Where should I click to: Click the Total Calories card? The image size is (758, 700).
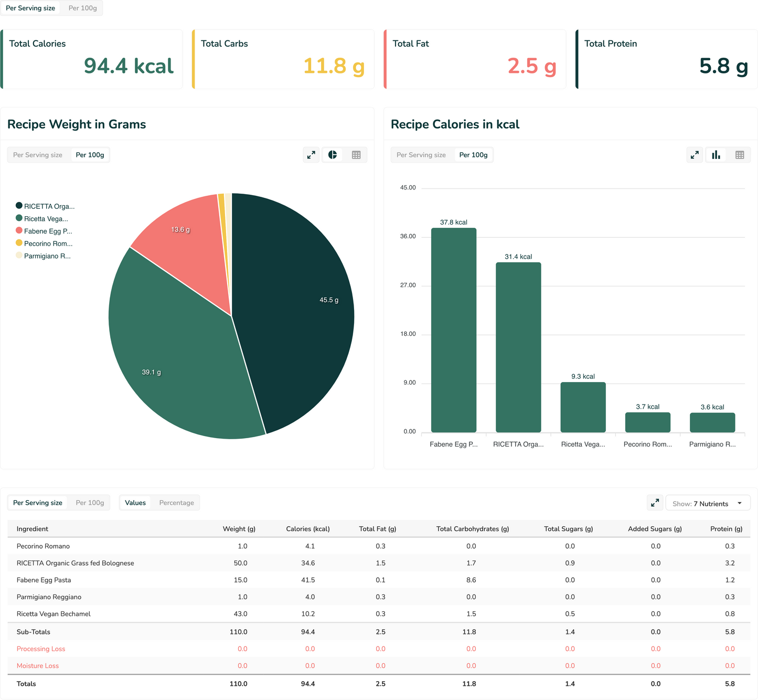point(91,59)
